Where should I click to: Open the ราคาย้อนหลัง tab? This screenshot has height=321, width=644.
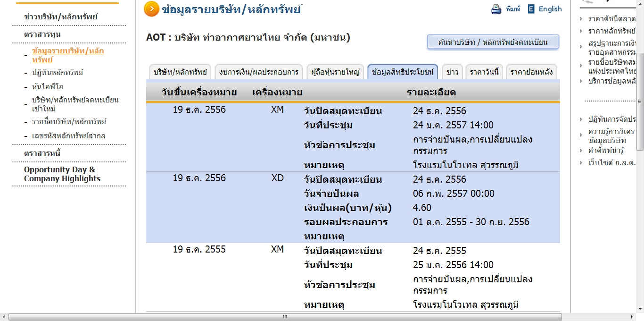click(532, 72)
